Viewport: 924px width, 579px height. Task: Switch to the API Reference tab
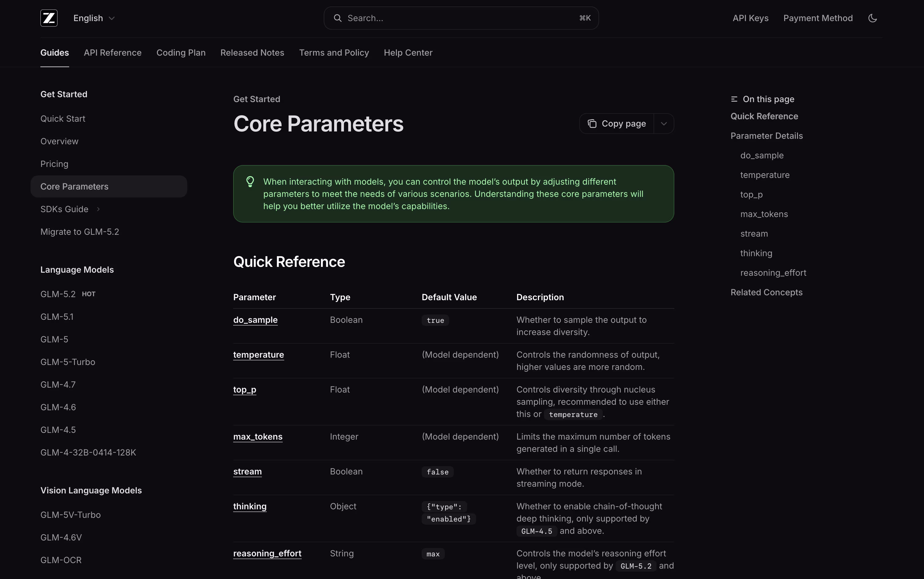coord(113,53)
